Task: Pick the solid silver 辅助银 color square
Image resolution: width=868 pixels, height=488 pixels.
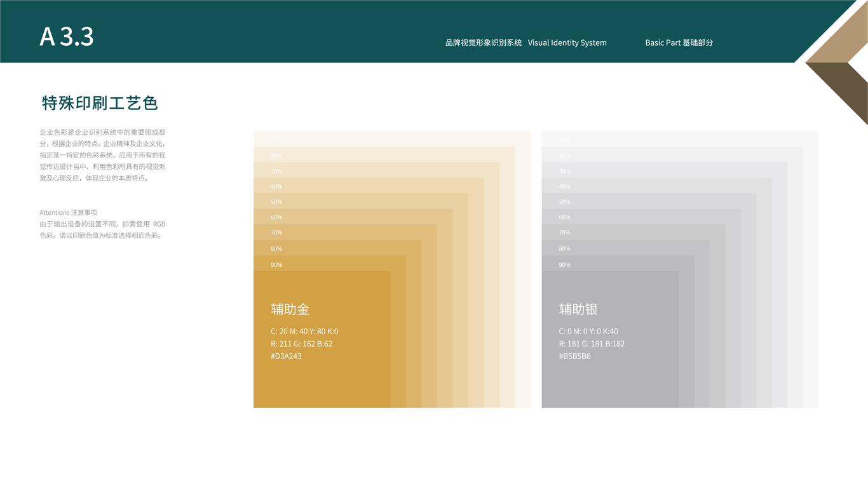Action: click(x=610, y=339)
